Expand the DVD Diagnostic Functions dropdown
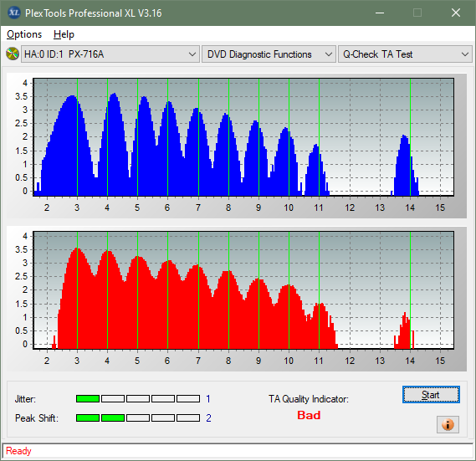476x461 pixels. tap(269, 54)
